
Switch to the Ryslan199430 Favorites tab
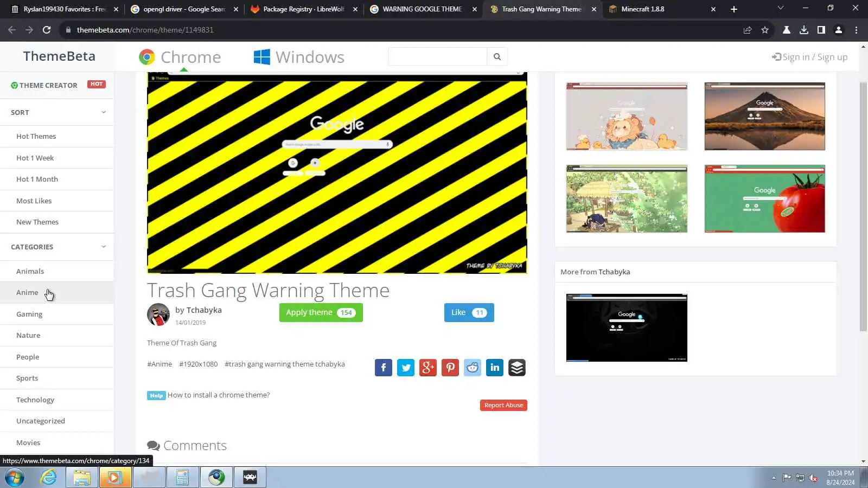[x=65, y=9]
